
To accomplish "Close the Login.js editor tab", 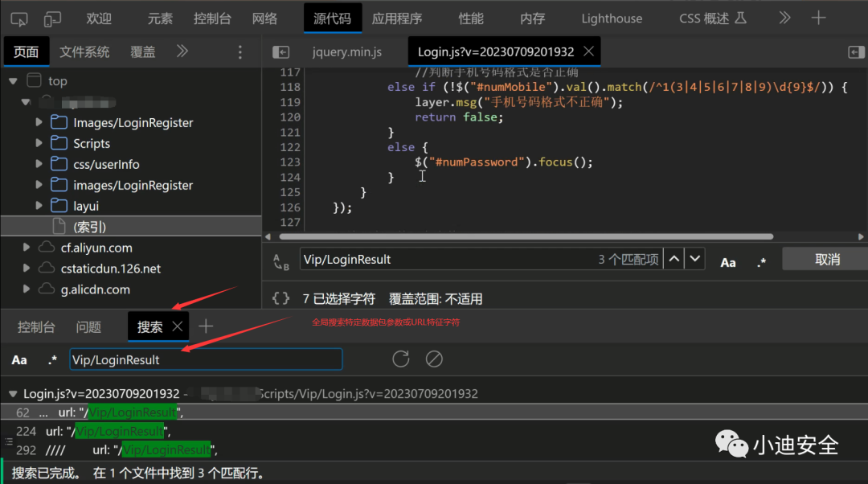I will (x=589, y=51).
